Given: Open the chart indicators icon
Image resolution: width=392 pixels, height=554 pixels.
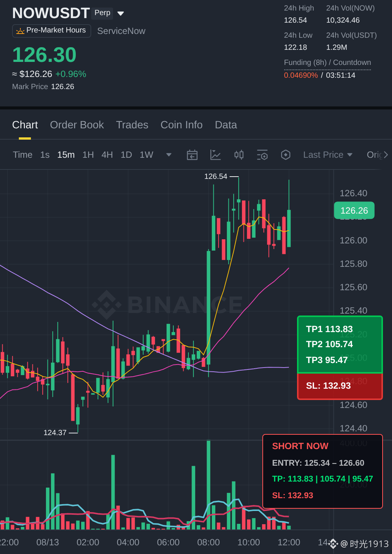Looking at the screenshot, I should coord(216,155).
